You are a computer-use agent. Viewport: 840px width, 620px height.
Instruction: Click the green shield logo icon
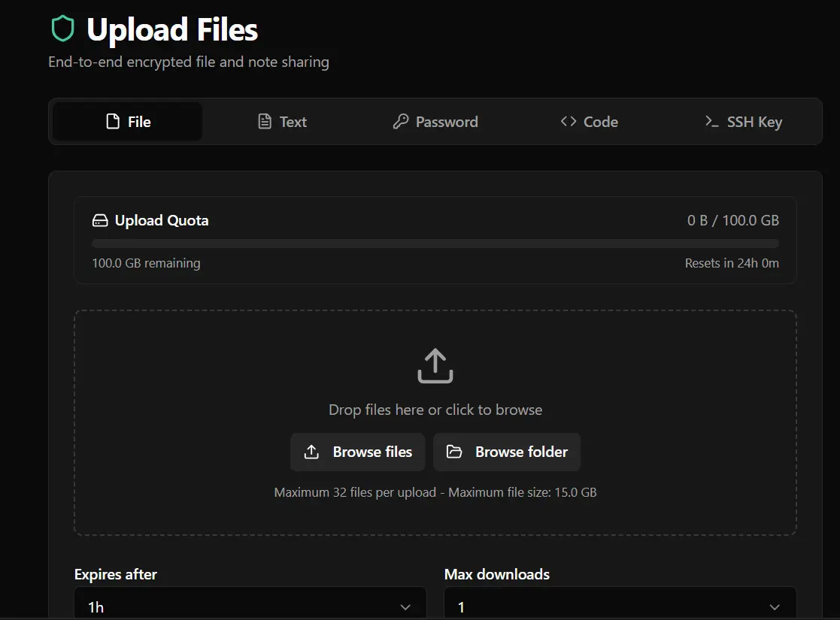coord(62,29)
